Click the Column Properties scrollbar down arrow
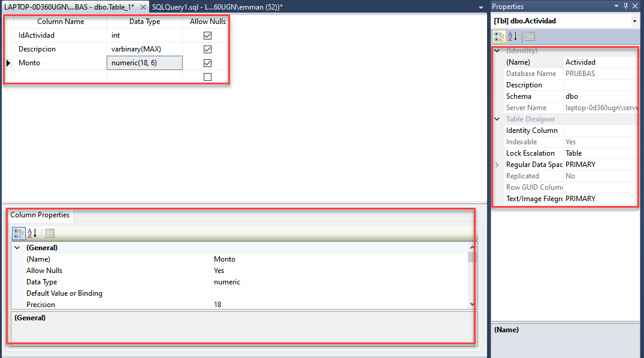The image size is (644, 358). (471, 304)
